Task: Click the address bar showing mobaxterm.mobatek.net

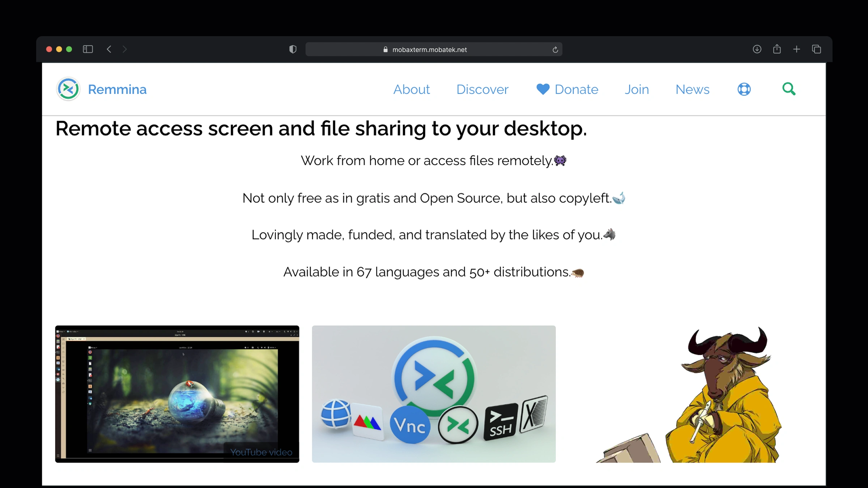Action: point(434,49)
